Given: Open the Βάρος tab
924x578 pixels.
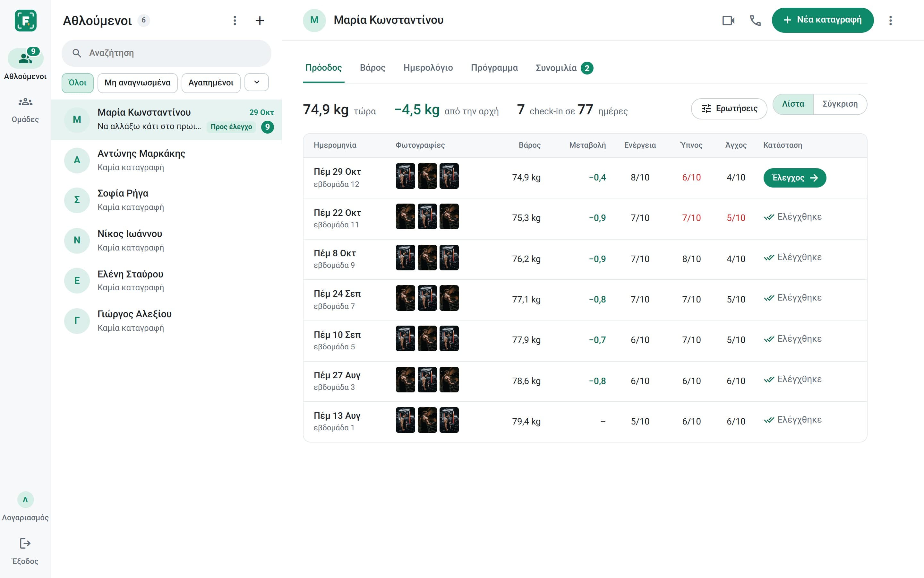Looking at the screenshot, I should [x=373, y=68].
